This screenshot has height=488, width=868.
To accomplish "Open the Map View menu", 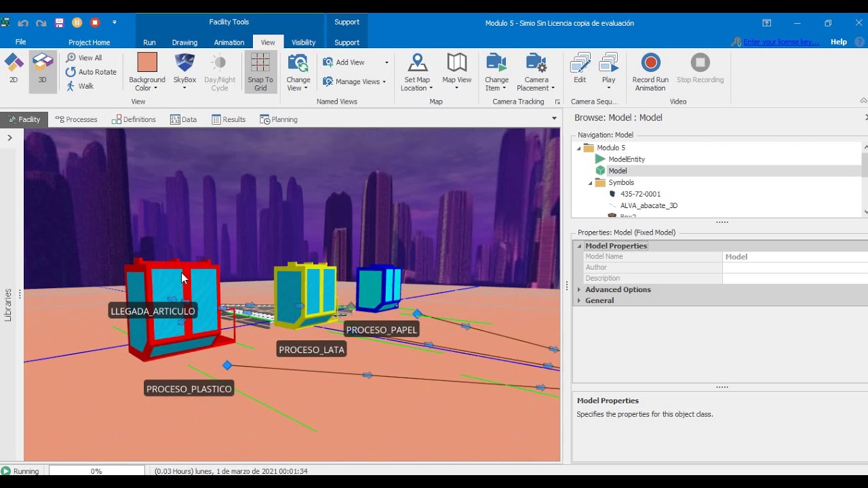I will tap(457, 72).
